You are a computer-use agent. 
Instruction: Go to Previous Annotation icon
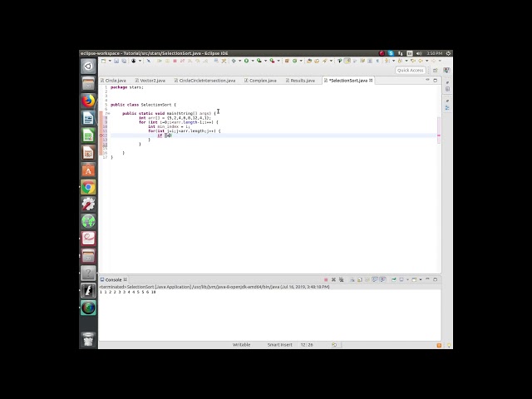click(400, 61)
